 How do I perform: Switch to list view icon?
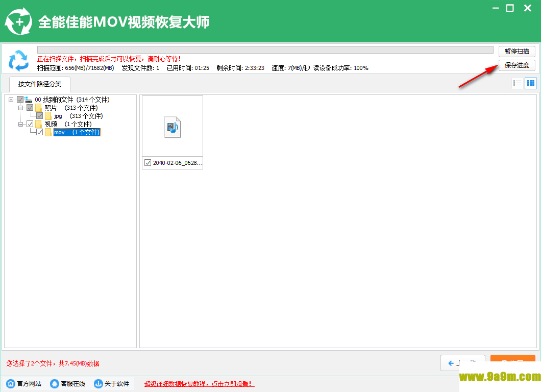click(517, 83)
